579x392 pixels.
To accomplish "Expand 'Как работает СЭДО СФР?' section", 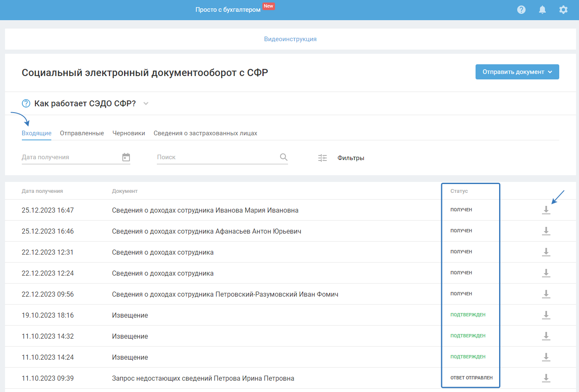I will click(146, 103).
